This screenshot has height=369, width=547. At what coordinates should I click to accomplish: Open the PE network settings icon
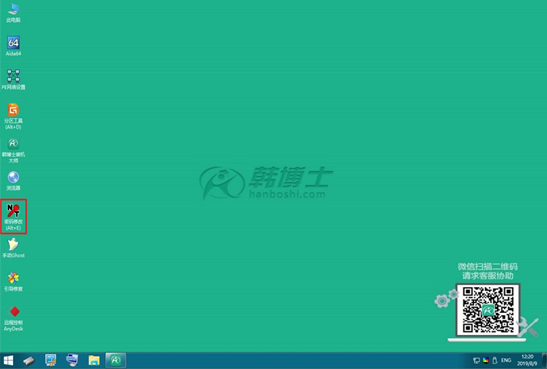click(x=13, y=80)
